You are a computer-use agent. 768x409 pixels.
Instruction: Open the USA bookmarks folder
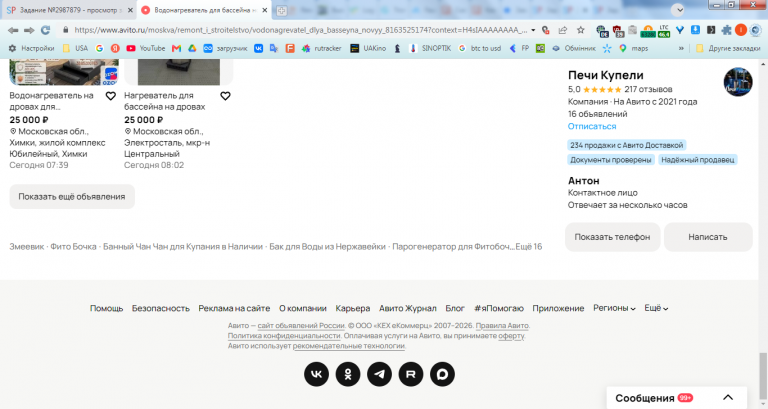pyautogui.click(x=75, y=48)
